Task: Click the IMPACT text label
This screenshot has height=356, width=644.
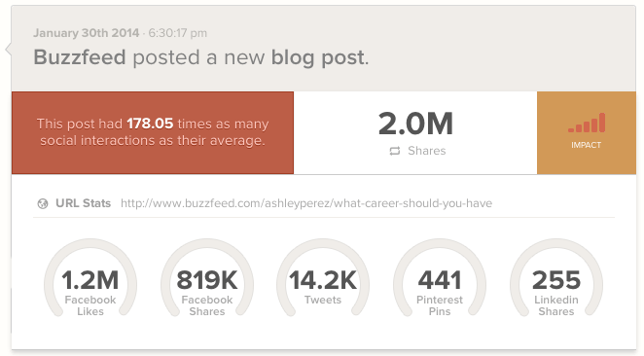Action: point(586,145)
